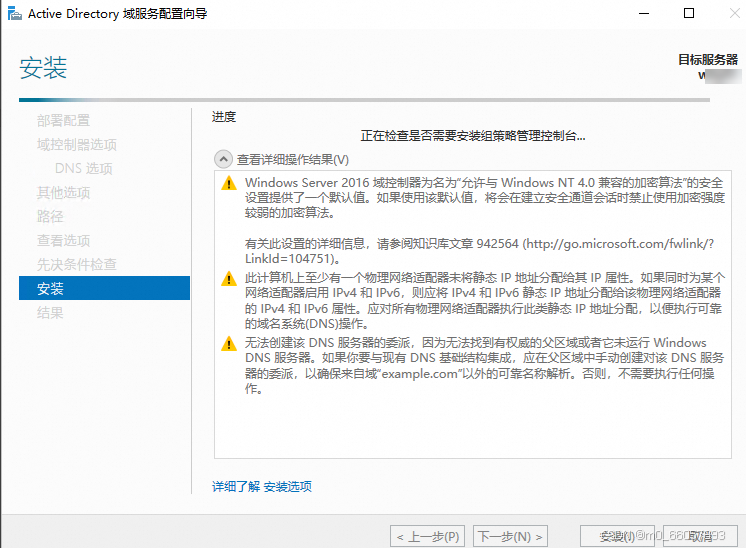The height and width of the screenshot is (548, 746).
Task: Click the 取消 cancel button
Action: (700, 537)
